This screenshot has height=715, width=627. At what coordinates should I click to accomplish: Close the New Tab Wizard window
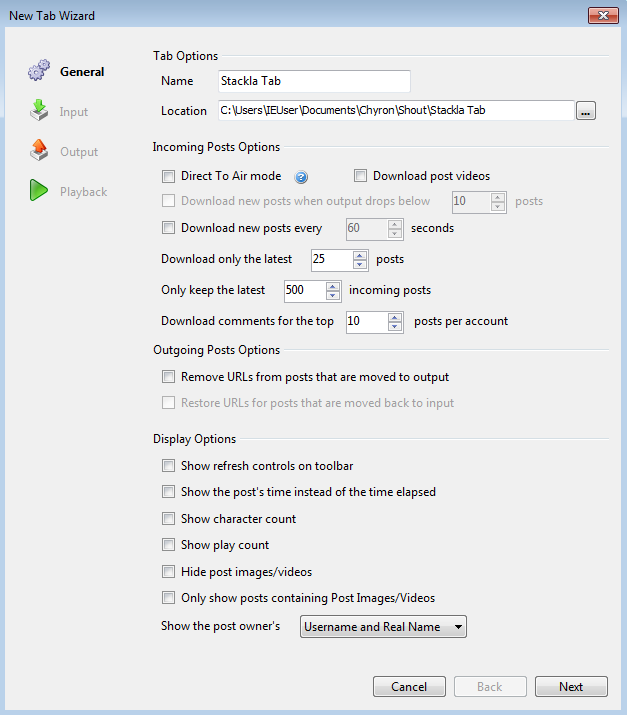[602, 15]
